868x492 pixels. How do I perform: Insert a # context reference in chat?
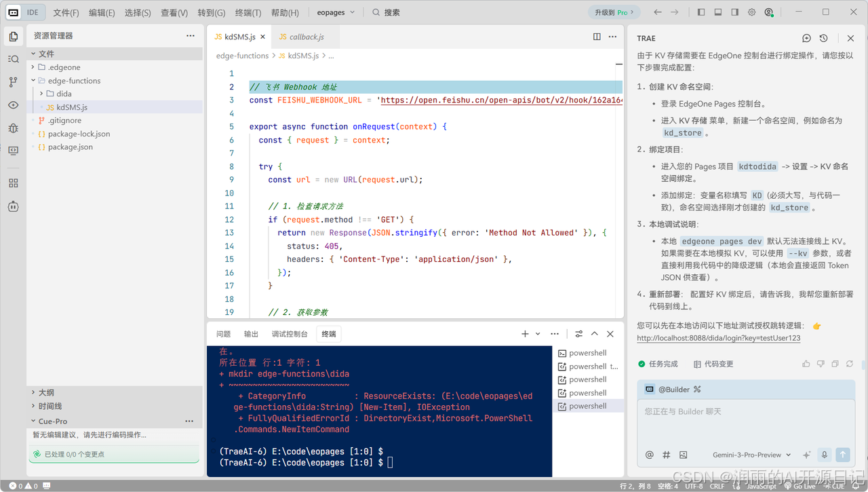coord(666,455)
